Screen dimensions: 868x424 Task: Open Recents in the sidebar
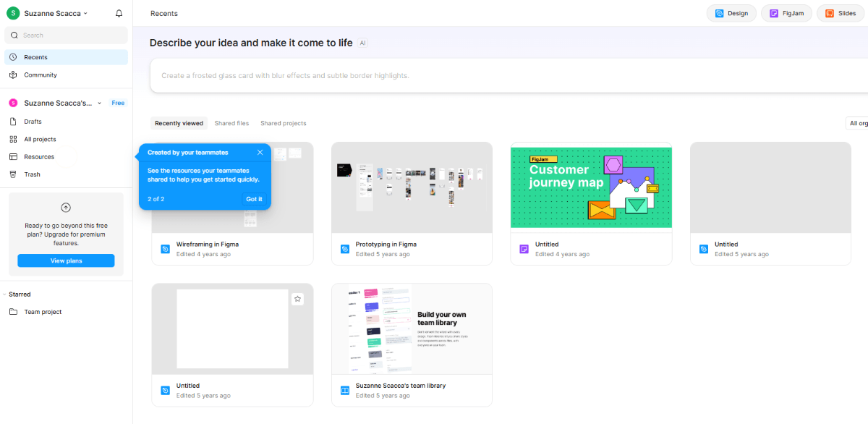pos(66,57)
